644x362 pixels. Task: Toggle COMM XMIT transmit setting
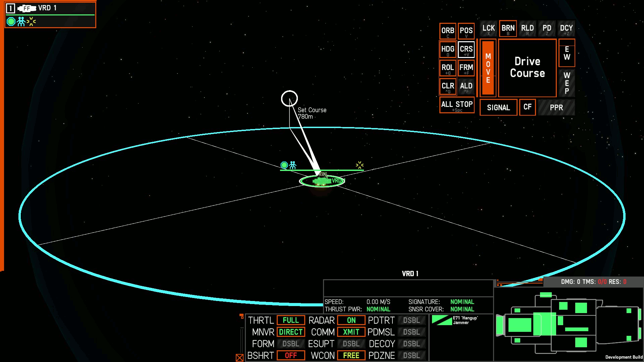pyautogui.click(x=351, y=332)
